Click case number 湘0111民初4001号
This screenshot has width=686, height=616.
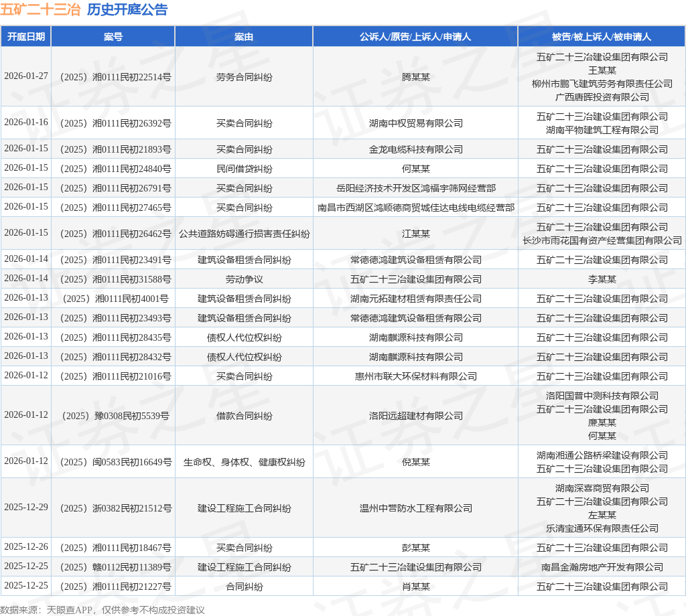(115, 299)
